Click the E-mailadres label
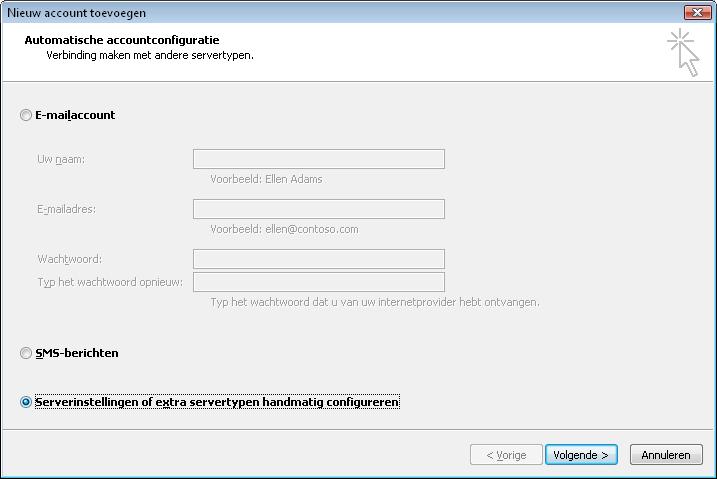Screen dimensions: 717x479 [x=66, y=209]
